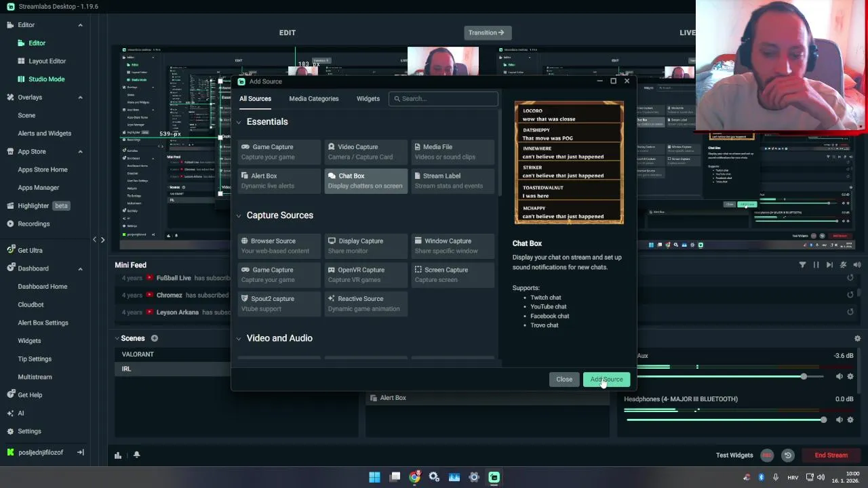Screen dimensions: 868x488
Task: Click Streamlabs icon in the taskbar
Action: (494, 477)
